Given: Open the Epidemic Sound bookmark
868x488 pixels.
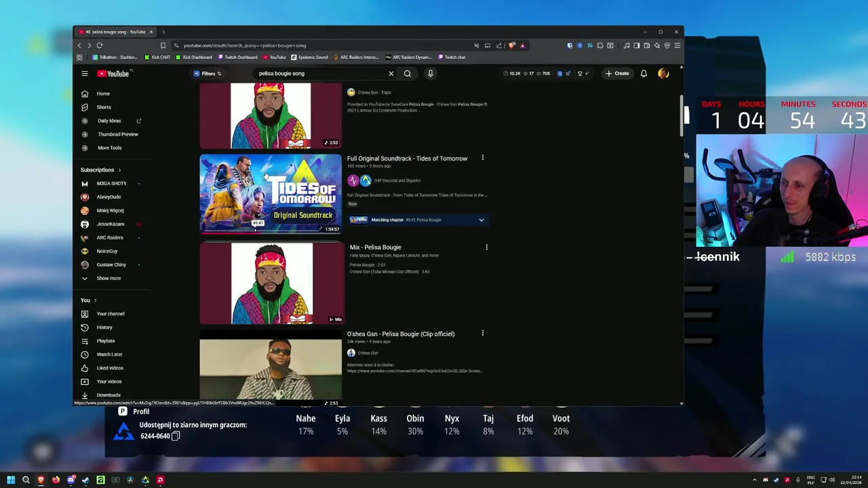Looking at the screenshot, I should [x=309, y=58].
